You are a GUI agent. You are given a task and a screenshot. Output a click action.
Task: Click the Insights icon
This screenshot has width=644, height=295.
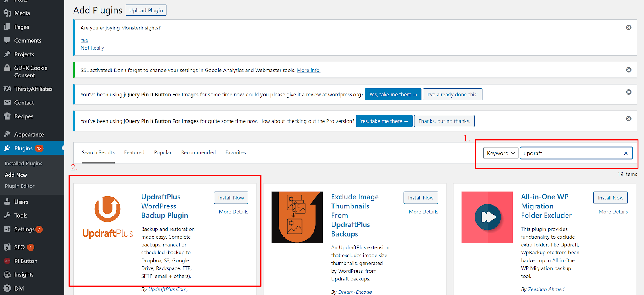tap(7, 275)
